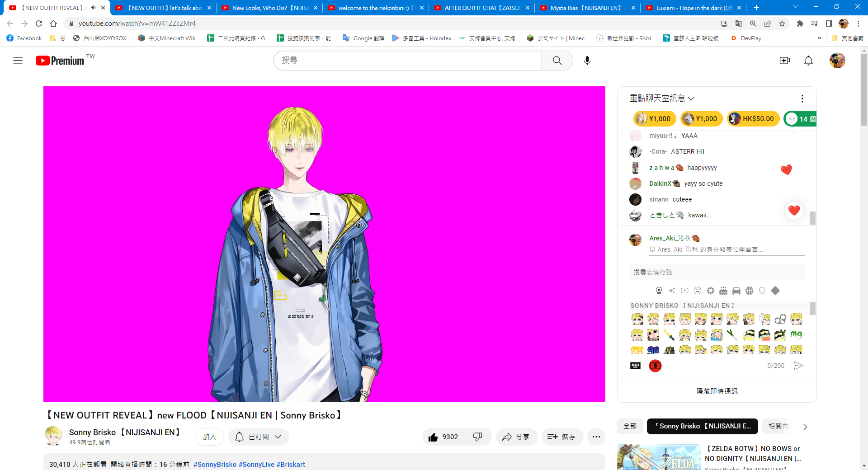Image resolution: width=868 pixels, height=470 pixels.
Task: Open the YouTube hamburger guide menu
Action: pyautogui.click(x=18, y=60)
